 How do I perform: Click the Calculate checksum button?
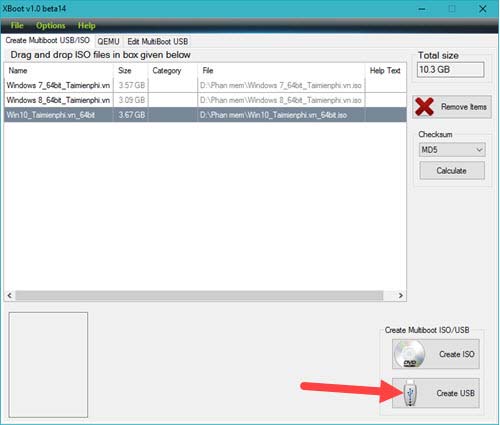coord(452,171)
